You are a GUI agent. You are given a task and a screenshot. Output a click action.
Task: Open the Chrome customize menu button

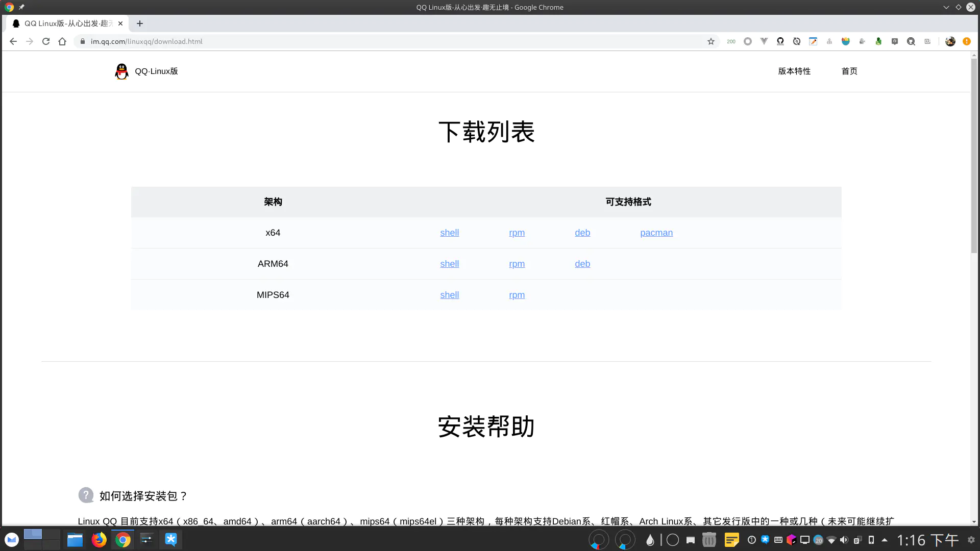coord(966,41)
